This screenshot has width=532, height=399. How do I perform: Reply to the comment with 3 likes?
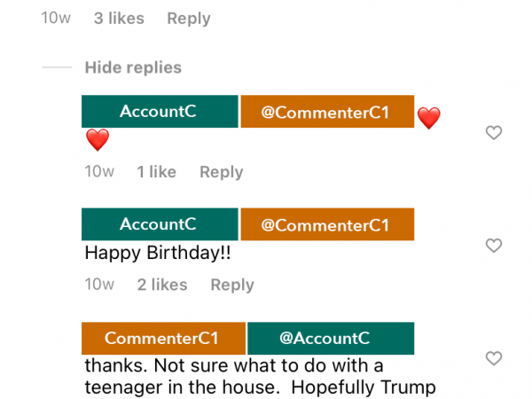coord(189,19)
